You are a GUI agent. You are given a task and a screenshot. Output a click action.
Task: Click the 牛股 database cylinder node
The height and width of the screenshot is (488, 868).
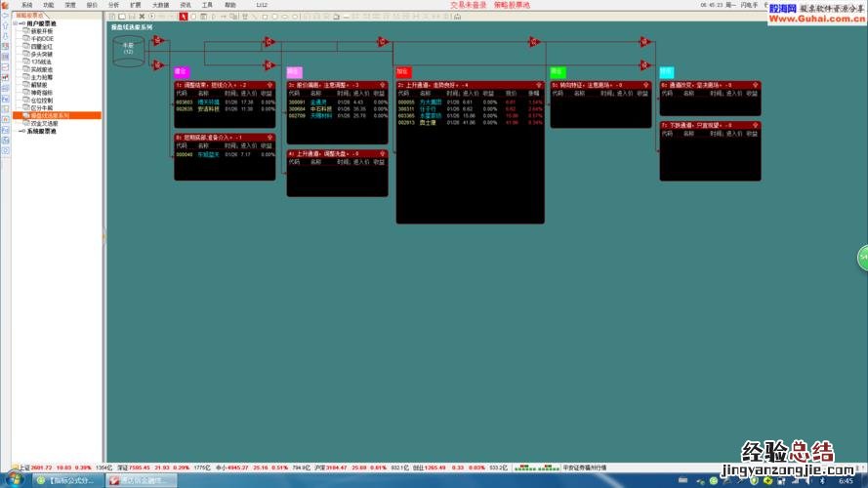tap(128, 52)
